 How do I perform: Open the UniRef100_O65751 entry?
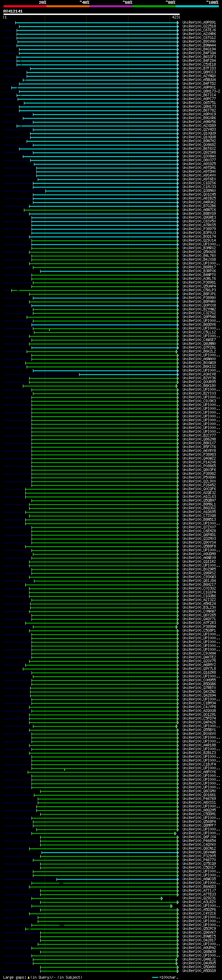click(x=199, y=103)
